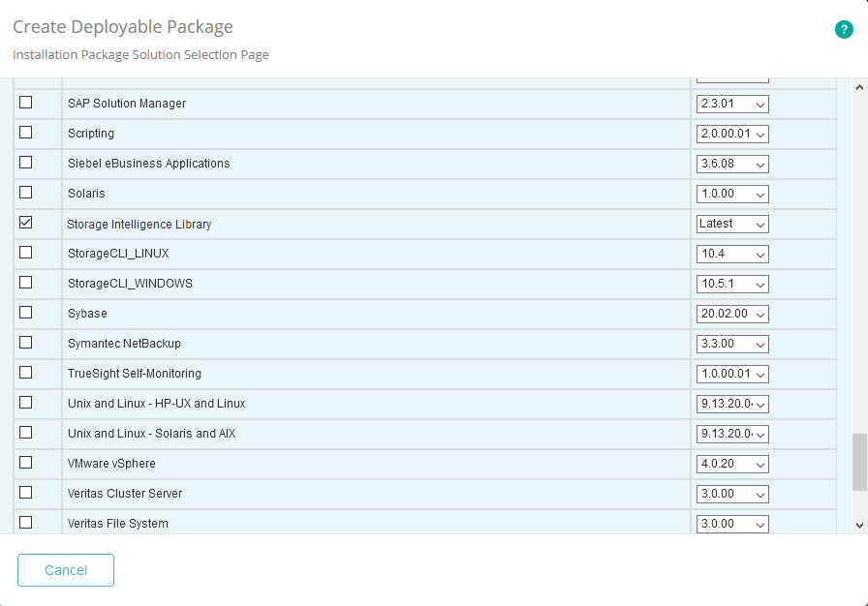This screenshot has height=606, width=868.
Task: Enable the VMware vSphere checkbox
Action: tap(26, 462)
